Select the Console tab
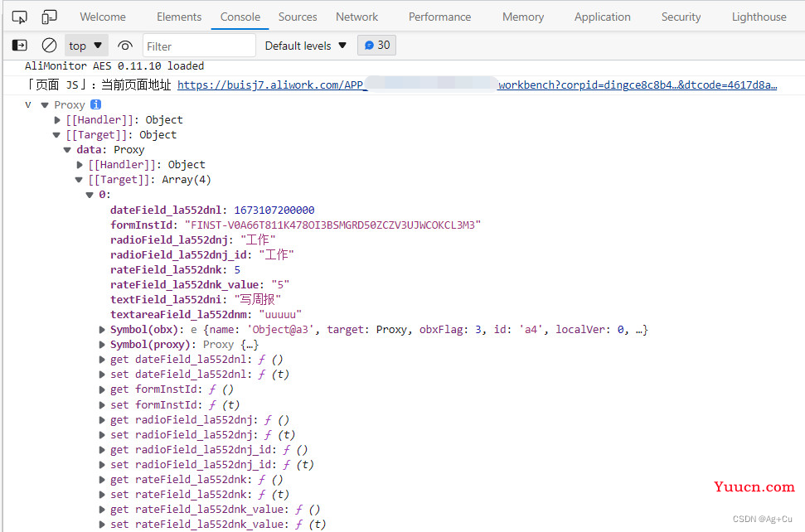This screenshot has width=805, height=532. point(240,17)
